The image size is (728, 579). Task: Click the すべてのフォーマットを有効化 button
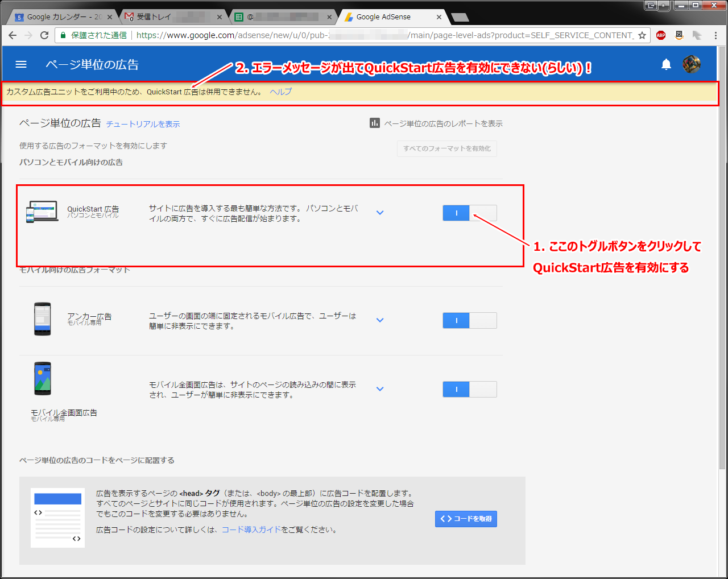pyautogui.click(x=447, y=148)
